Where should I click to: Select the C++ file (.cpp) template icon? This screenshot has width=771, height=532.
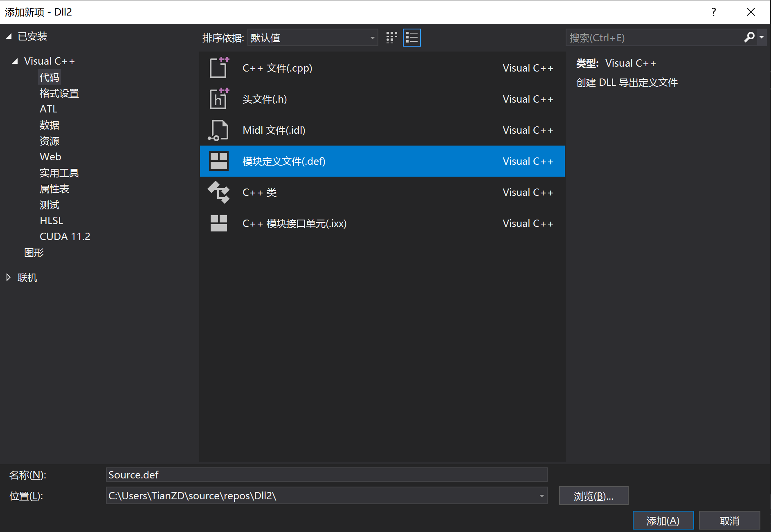point(219,68)
